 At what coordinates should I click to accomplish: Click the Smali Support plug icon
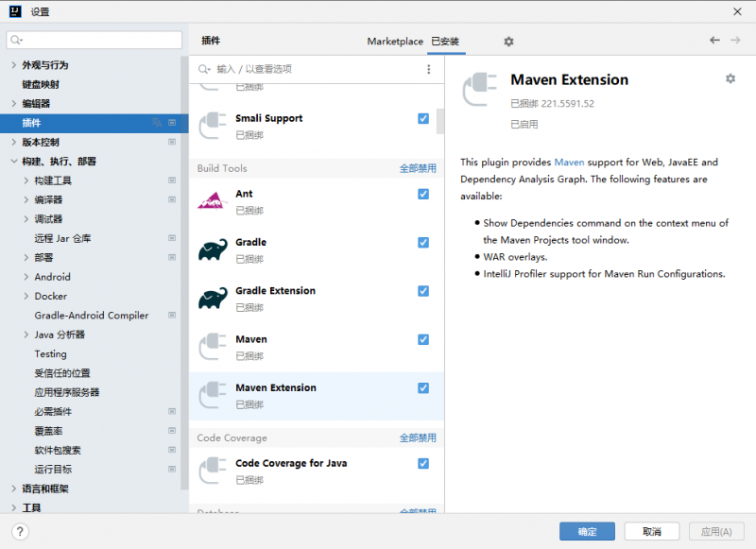[x=213, y=126]
